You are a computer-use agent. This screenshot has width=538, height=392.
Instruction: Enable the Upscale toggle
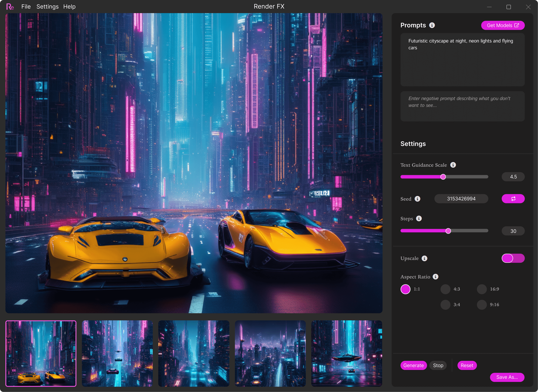click(x=513, y=258)
